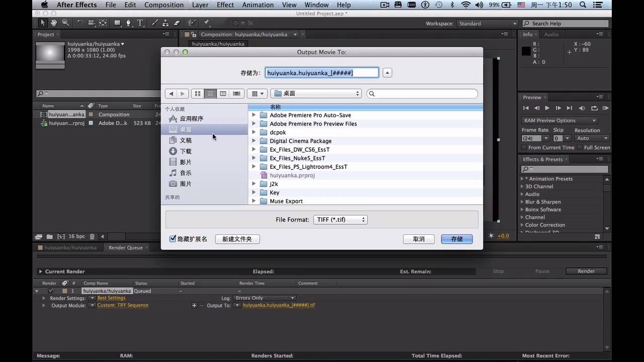Open Best Settings render settings link

(x=111, y=298)
